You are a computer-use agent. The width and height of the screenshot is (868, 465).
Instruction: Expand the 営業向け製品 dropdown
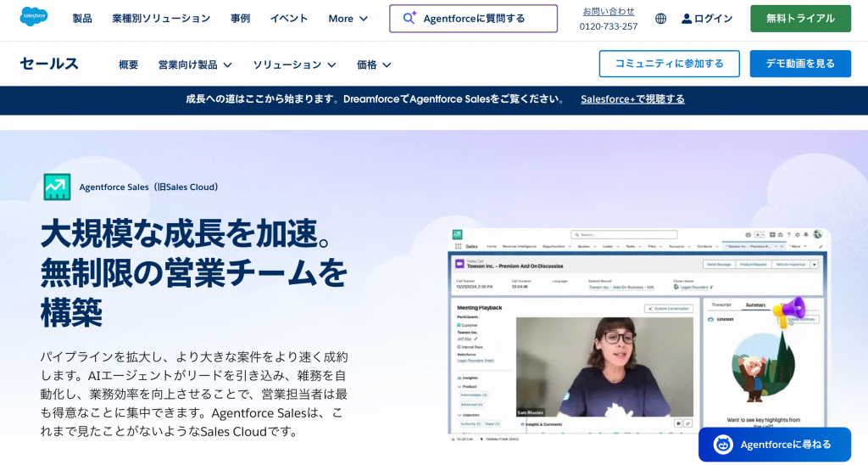click(195, 64)
